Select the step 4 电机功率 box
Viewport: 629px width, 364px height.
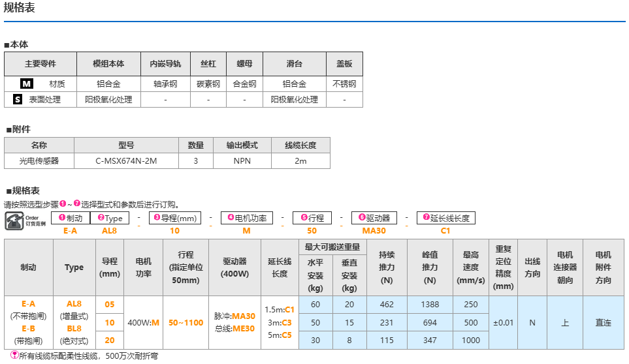click(x=246, y=219)
